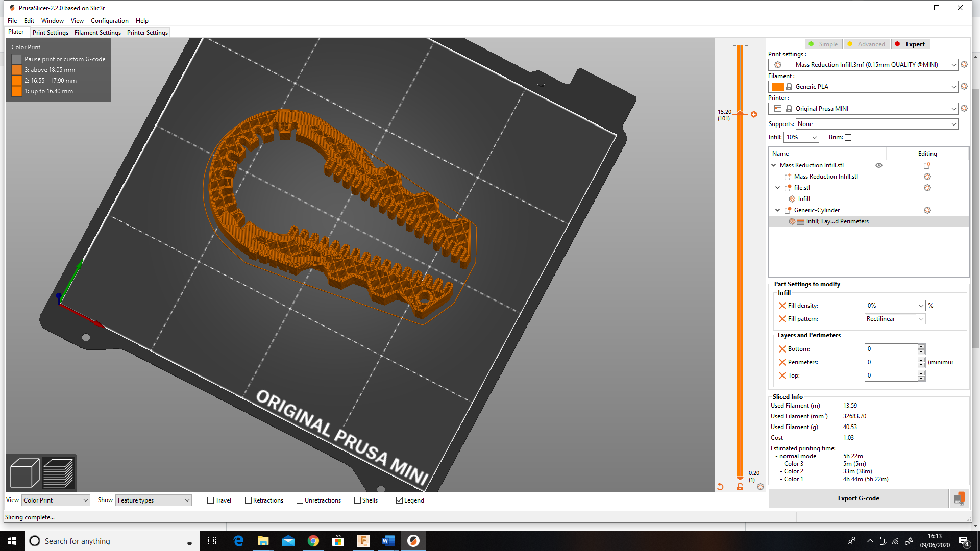Collapse Mass Reduction Infill.stl tree node
Screen dimensions: 980x551
coord(774,165)
